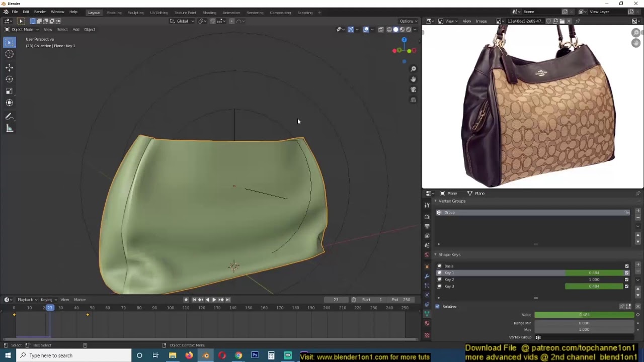The image size is (644, 362).
Task: Toggle camera view in viewport
Action: (x=413, y=89)
